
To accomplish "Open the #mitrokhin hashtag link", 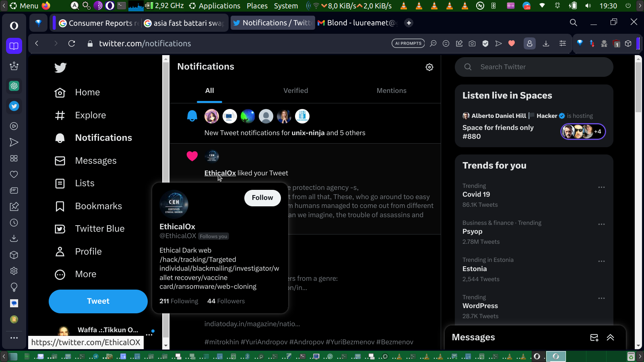I will coord(222,342).
